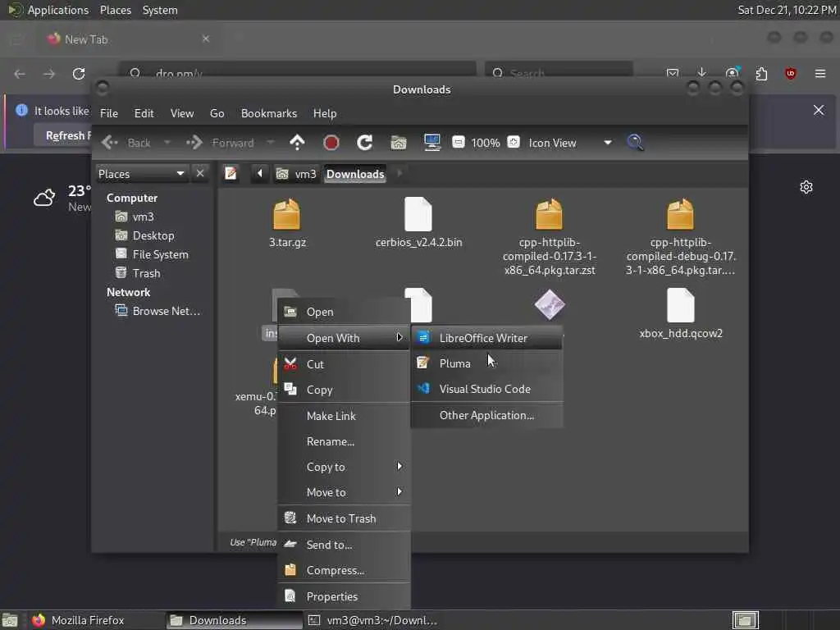
Task: Expand the Copy to submenu
Action: [x=344, y=467]
